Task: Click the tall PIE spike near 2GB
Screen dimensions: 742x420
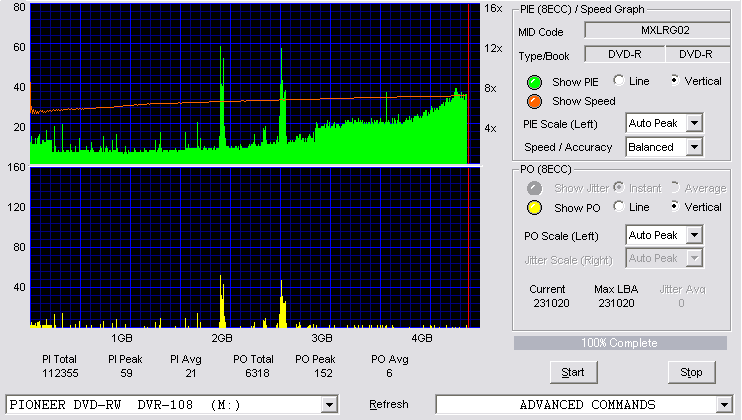Action: tap(221, 97)
